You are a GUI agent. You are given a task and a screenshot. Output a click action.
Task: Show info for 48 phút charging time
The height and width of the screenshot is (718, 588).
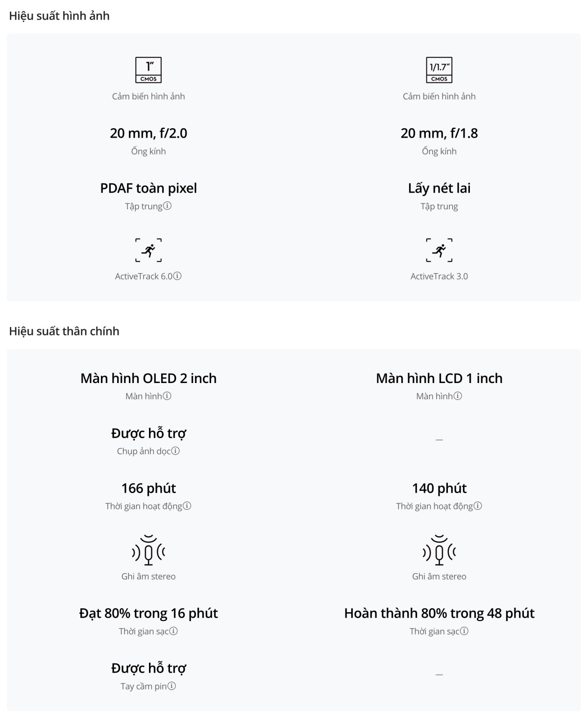(x=464, y=631)
